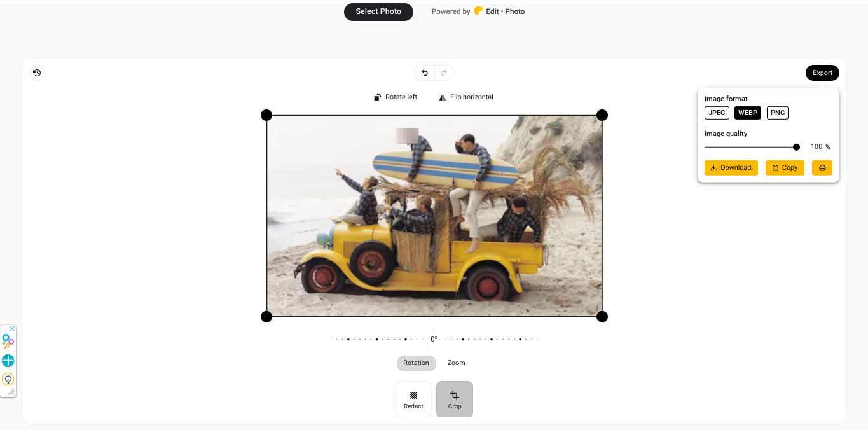The height and width of the screenshot is (430, 868).
Task: Redo the last undone edit
Action: 444,73
